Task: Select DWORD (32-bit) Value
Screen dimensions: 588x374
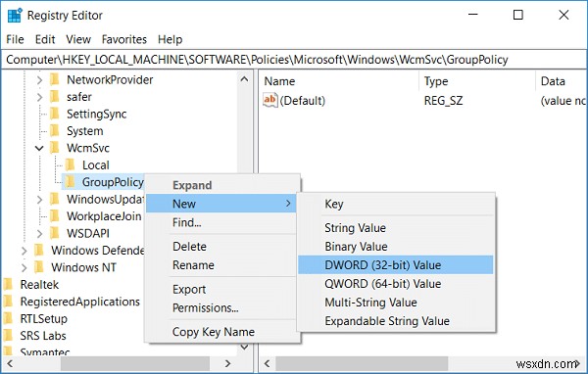Action: [396, 265]
